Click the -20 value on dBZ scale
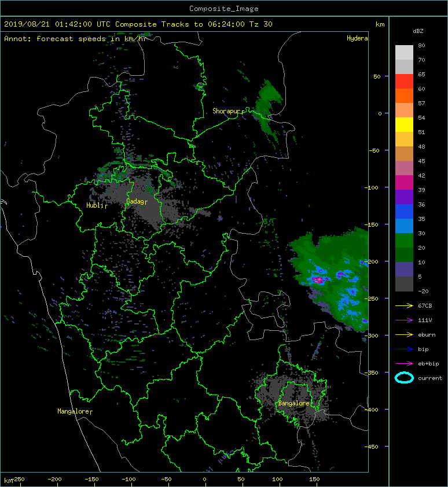448x487 pixels. 424,292
